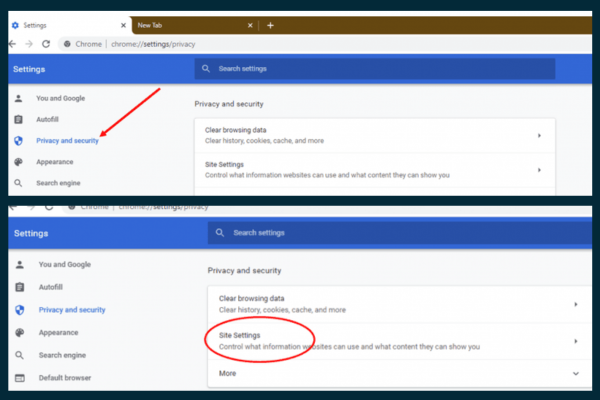Go back with top browser arrow
This screenshot has width=600, height=400.
click(x=13, y=44)
